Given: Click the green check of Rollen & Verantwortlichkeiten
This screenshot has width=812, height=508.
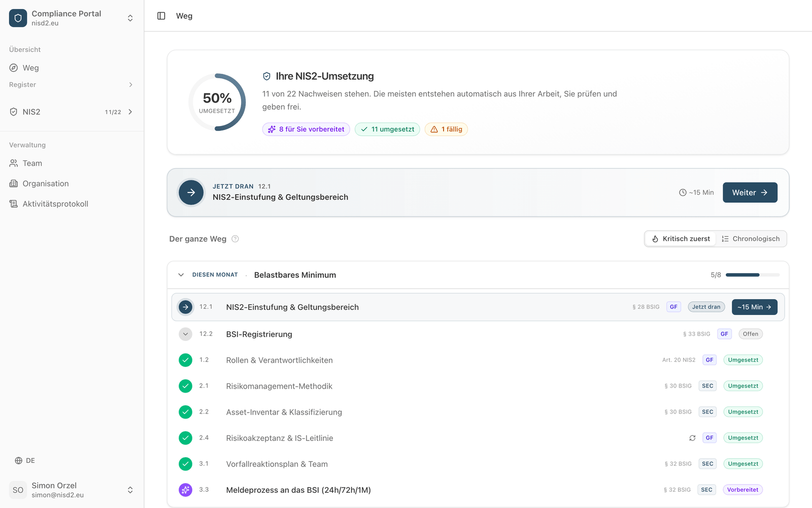Looking at the screenshot, I should [186, 360].
